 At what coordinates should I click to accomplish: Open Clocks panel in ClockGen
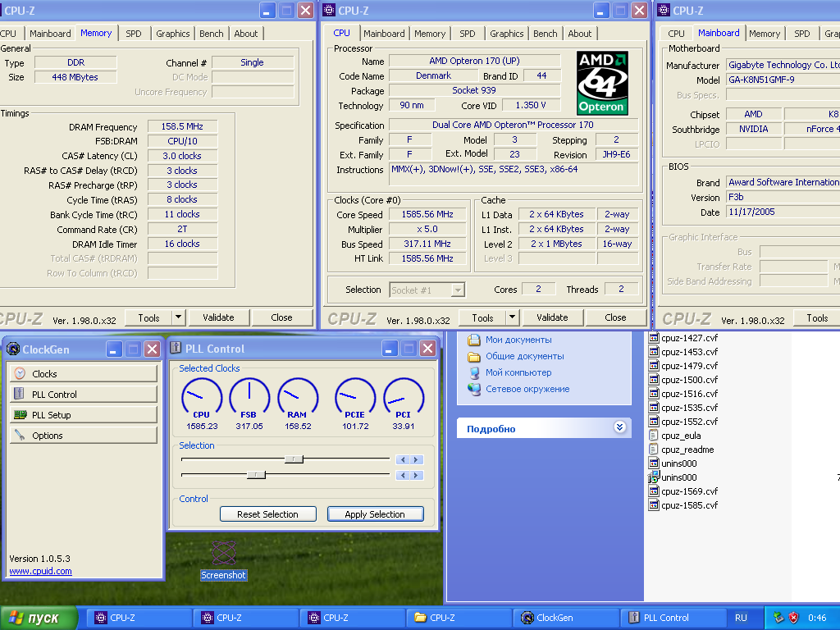pos(83,373)
